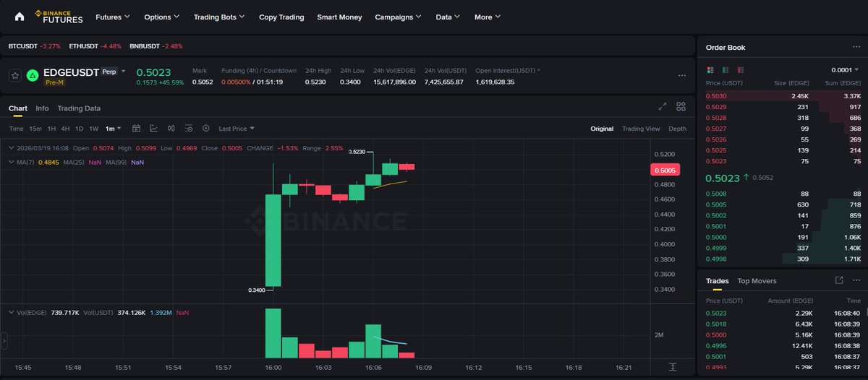
Task: Open the list-with-eye display settings icon
Action: tap(189, 129)
